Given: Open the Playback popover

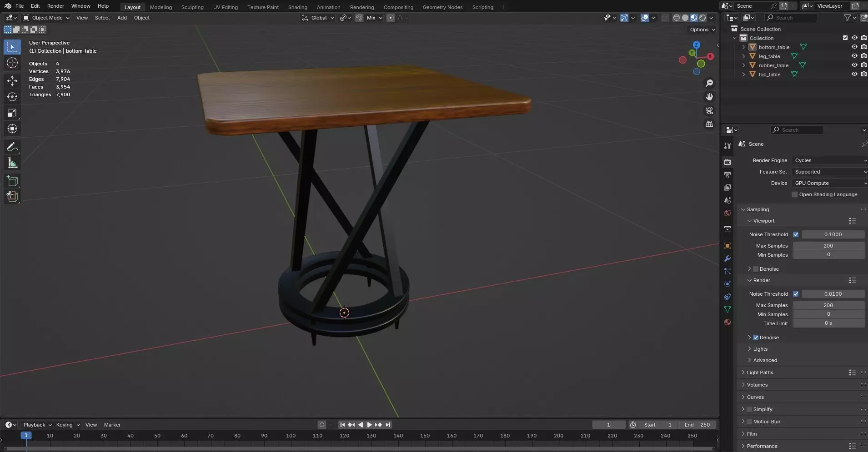Looking at the screenshot, I should pos(37,425).
